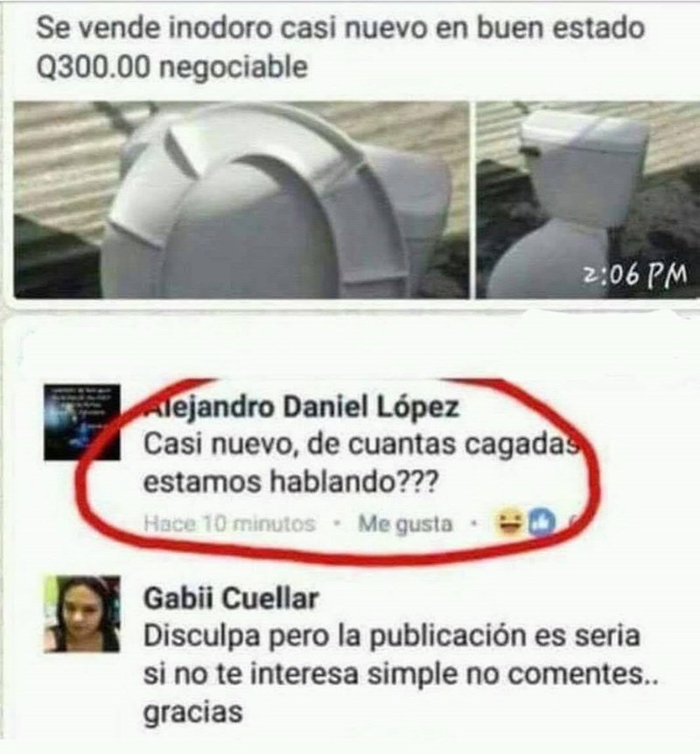Click the "Q300.00 negociable" price line
Viewport: 700px width, 754px height.
[x=172, y=66]
